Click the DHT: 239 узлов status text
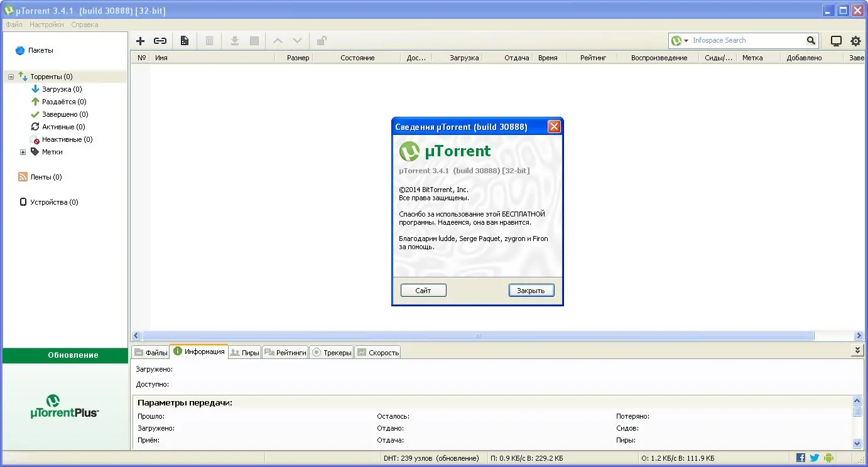 [431, 458]
